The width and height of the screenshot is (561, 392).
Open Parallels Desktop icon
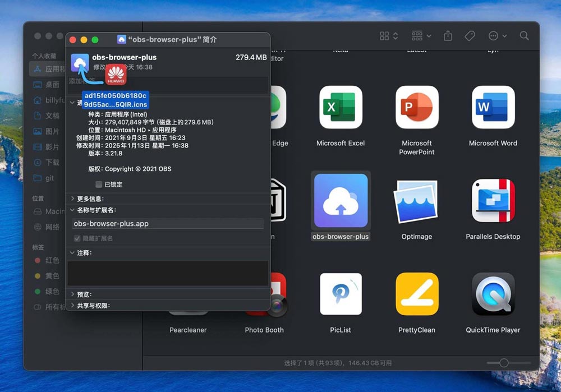pyautogui.click(x=492, y=200)
